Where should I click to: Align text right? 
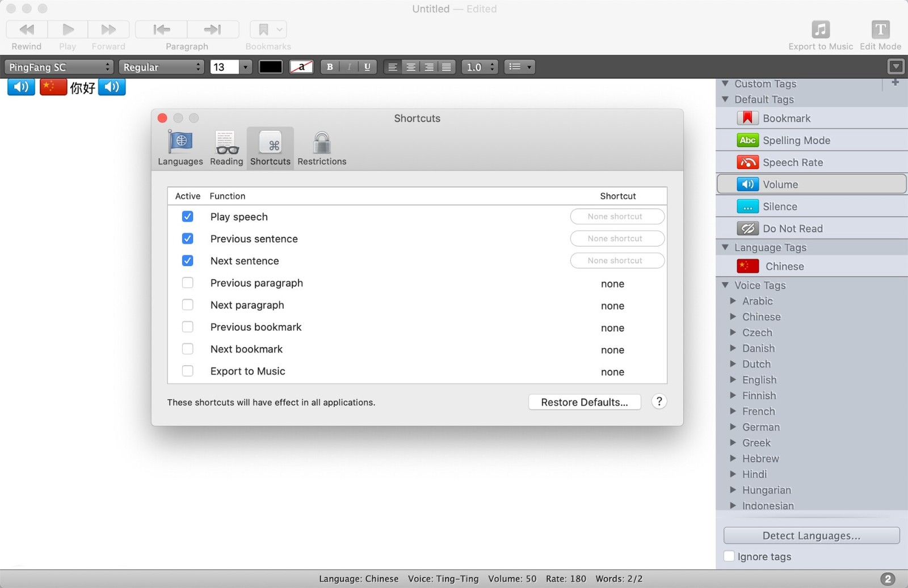pyautogui.click(x=429, y=67)
